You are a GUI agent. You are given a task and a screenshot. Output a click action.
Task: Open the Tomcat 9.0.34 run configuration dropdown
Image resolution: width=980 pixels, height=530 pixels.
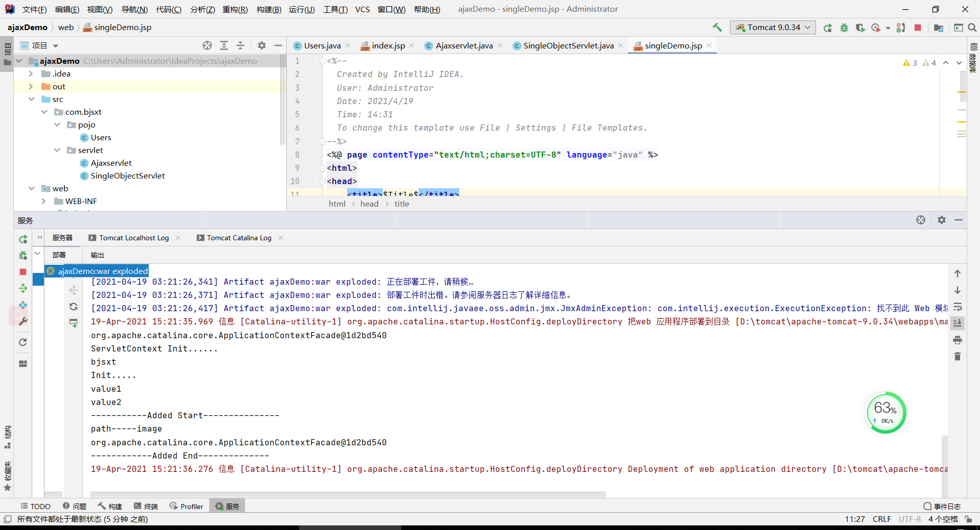(773, 28)
